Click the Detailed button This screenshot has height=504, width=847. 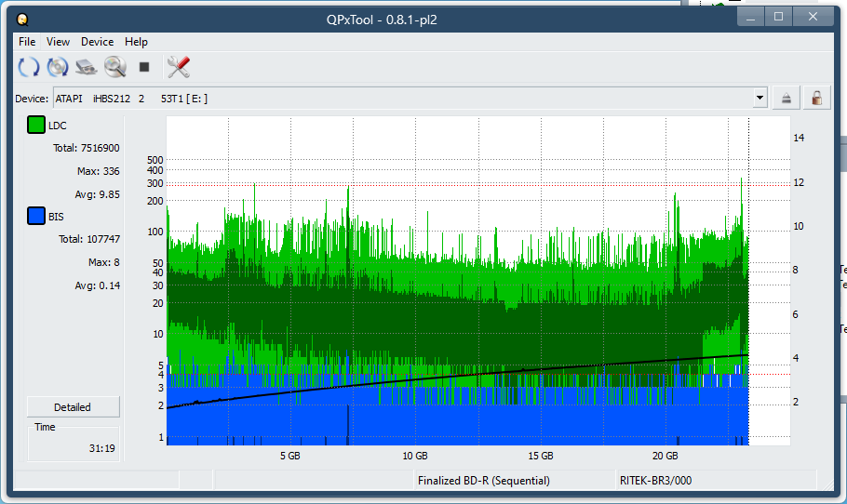click(x=73, y=407)
